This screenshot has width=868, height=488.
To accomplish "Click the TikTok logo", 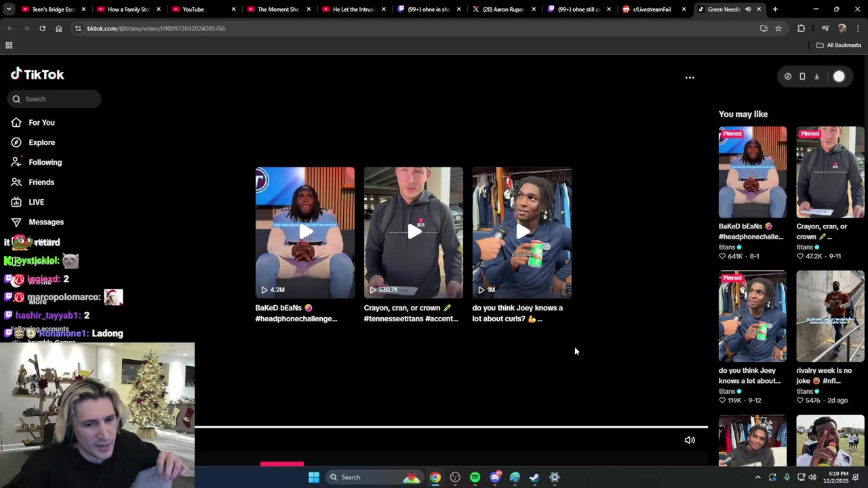I will point(37,75).
